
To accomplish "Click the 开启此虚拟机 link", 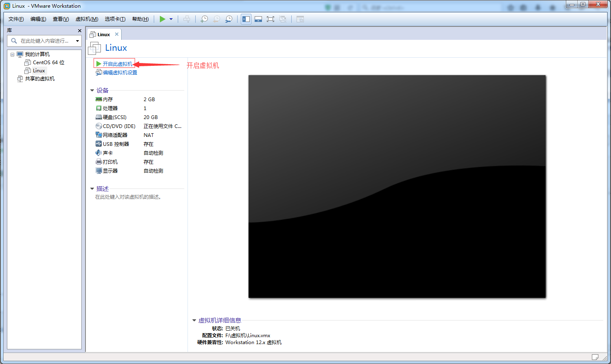I will (x=117, y=64).
